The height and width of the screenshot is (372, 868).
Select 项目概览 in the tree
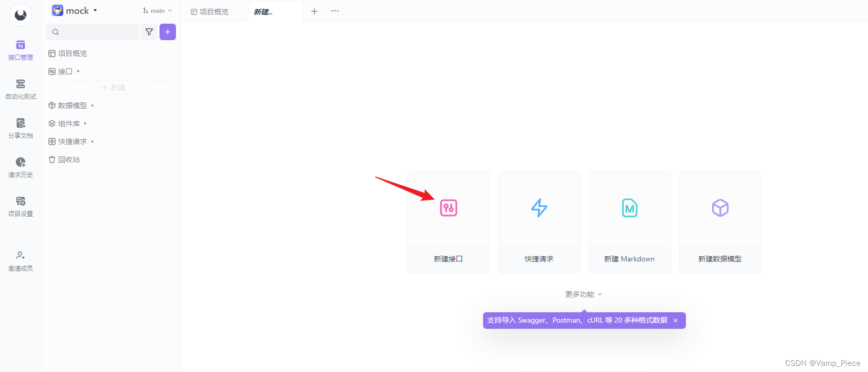click(x=73, y=54)
